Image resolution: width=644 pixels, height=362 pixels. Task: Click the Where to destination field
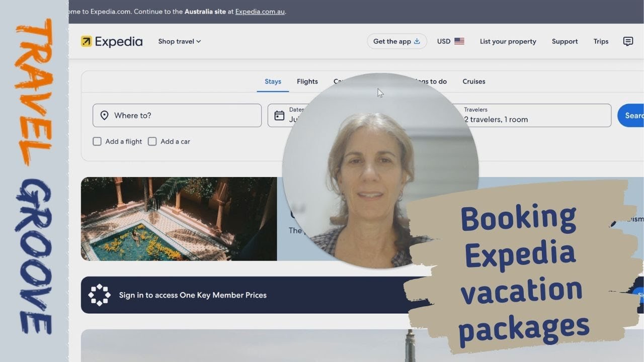click(177, 115)
